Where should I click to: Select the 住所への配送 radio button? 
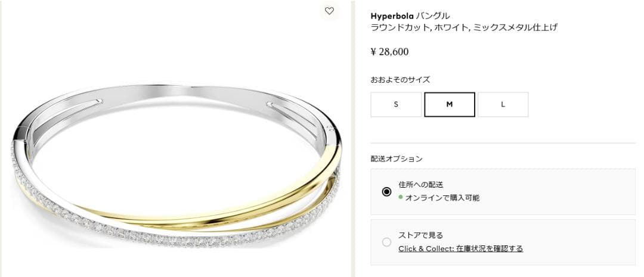[x=386, y=192]
